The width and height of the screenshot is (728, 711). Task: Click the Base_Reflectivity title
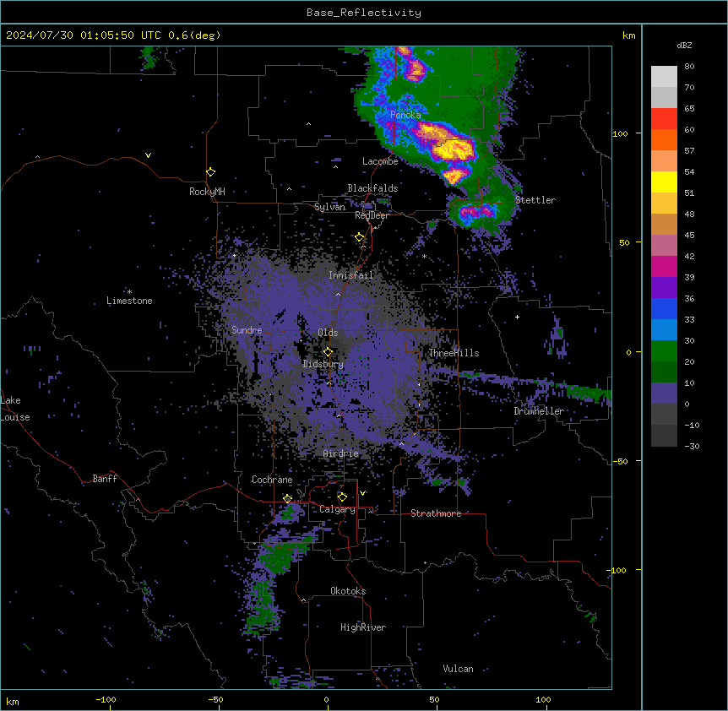pyautogui.click(x=364, y=13)
